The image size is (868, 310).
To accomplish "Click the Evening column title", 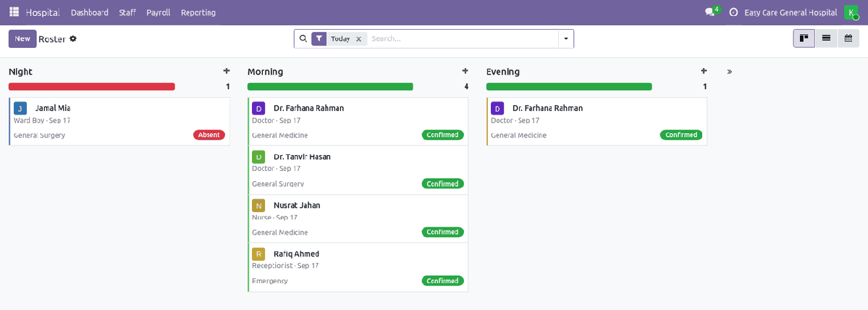I will click(502, 72).
